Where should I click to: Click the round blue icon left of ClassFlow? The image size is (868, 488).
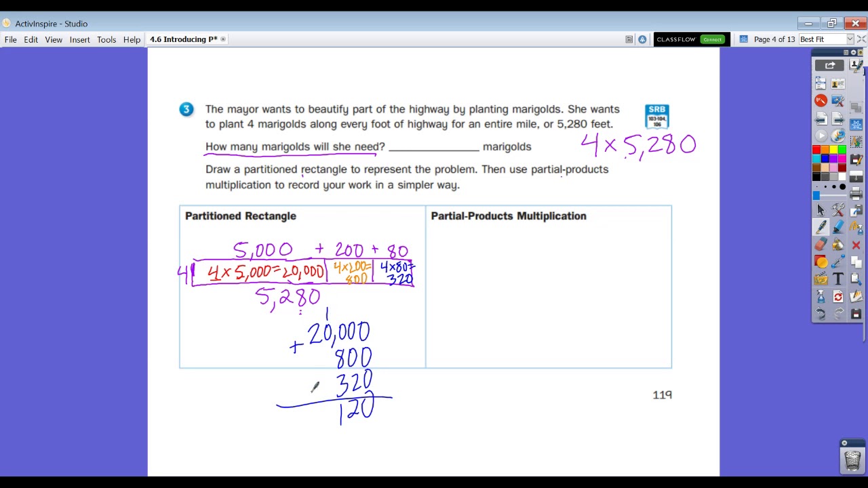(642, 39)
